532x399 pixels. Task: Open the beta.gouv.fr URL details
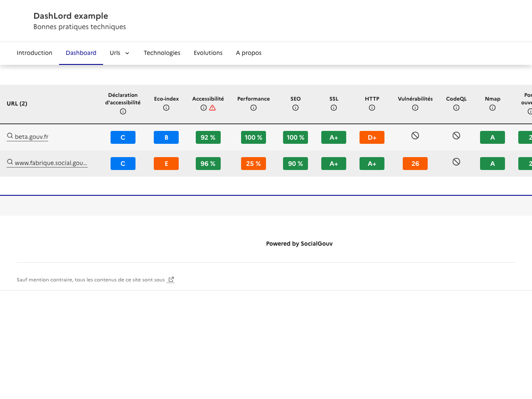(32, 137)
